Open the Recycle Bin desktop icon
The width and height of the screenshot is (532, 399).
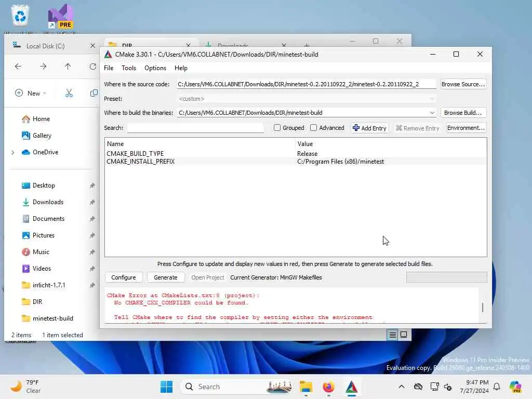(x=20, y=16)
